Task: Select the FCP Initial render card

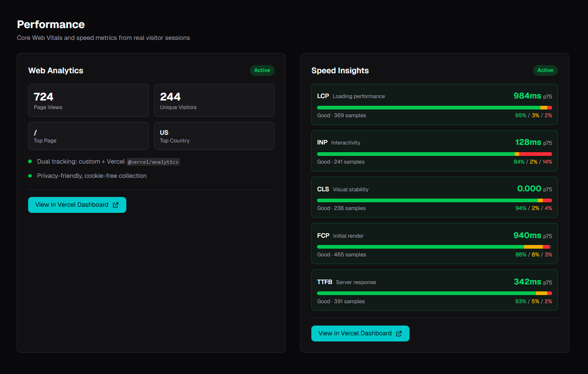Action: (434, 243)
